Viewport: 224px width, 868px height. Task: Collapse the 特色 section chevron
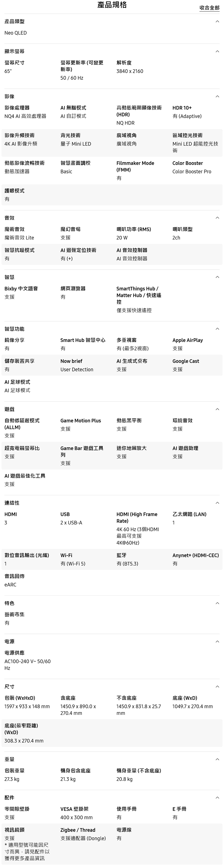217,603
